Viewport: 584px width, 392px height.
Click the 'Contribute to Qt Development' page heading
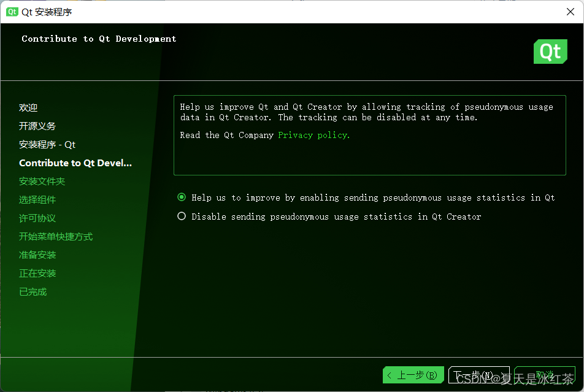point(99,39)
